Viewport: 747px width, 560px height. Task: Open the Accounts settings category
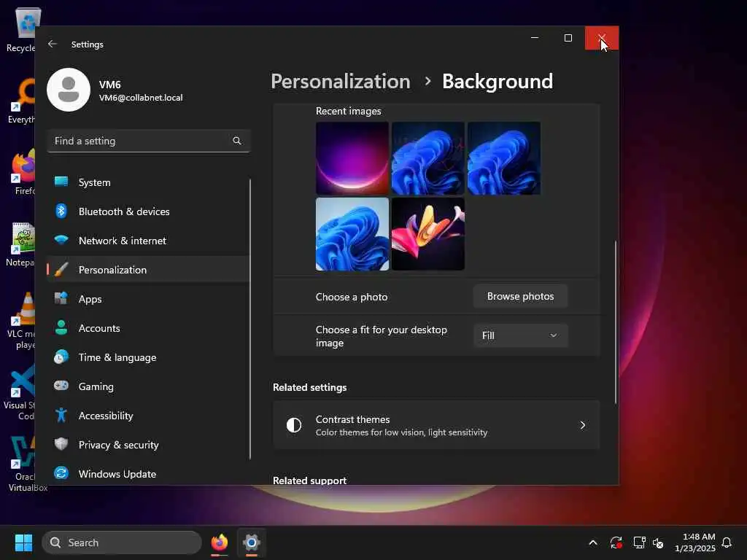pyautogui.click(x=148, y=328)
